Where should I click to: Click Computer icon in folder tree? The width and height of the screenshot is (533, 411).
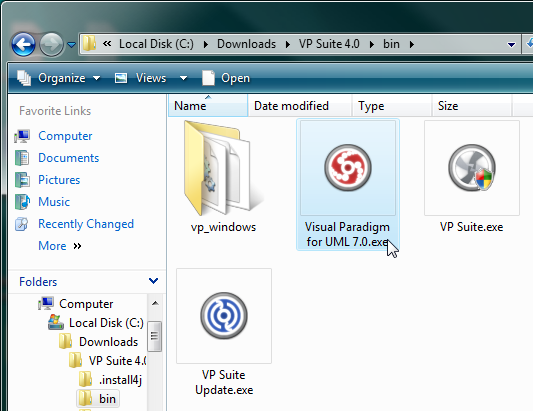click(x=46, y=303)
